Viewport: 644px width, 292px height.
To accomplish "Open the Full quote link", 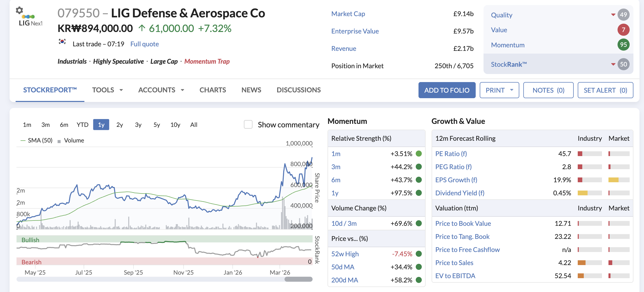I will [145, 44].
